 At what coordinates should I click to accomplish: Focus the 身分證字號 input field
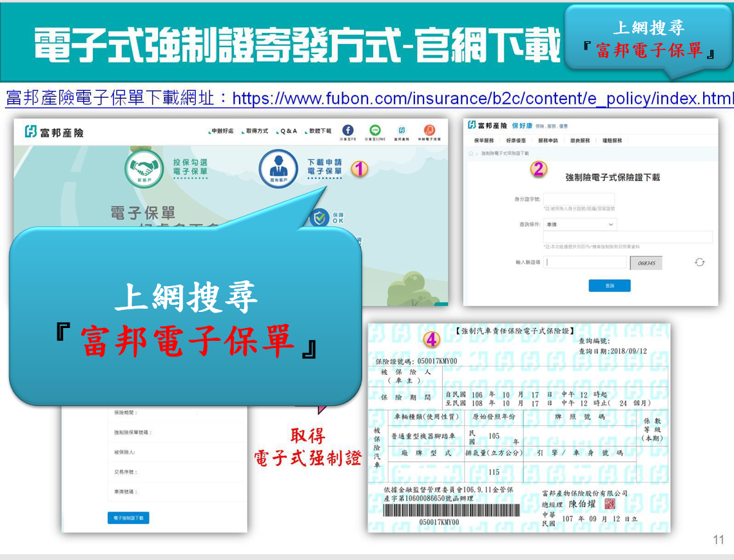pyautogui.click(x=579, y=199)
